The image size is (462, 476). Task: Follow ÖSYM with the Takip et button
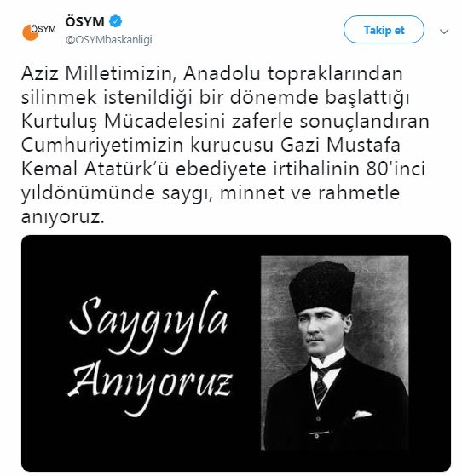click(384, 30)
